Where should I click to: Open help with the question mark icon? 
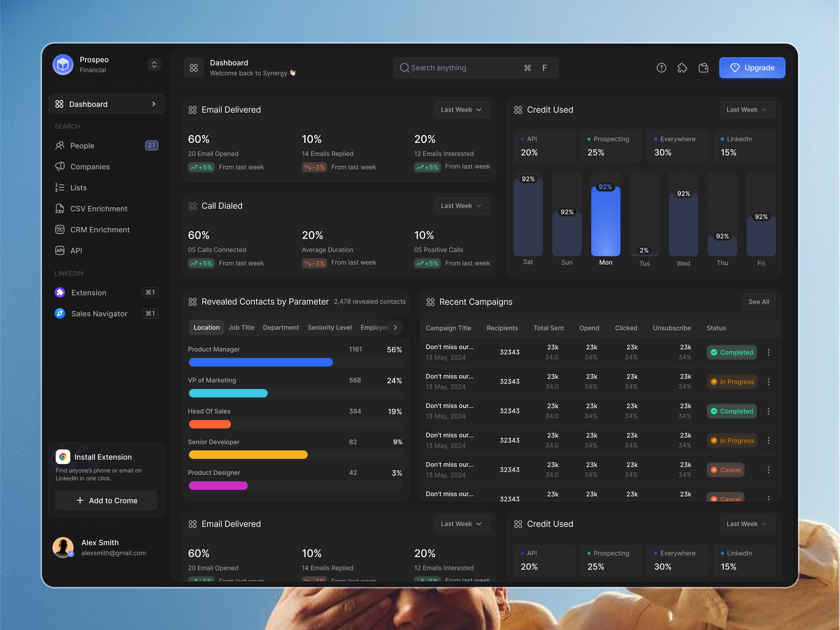click(661, 68)
